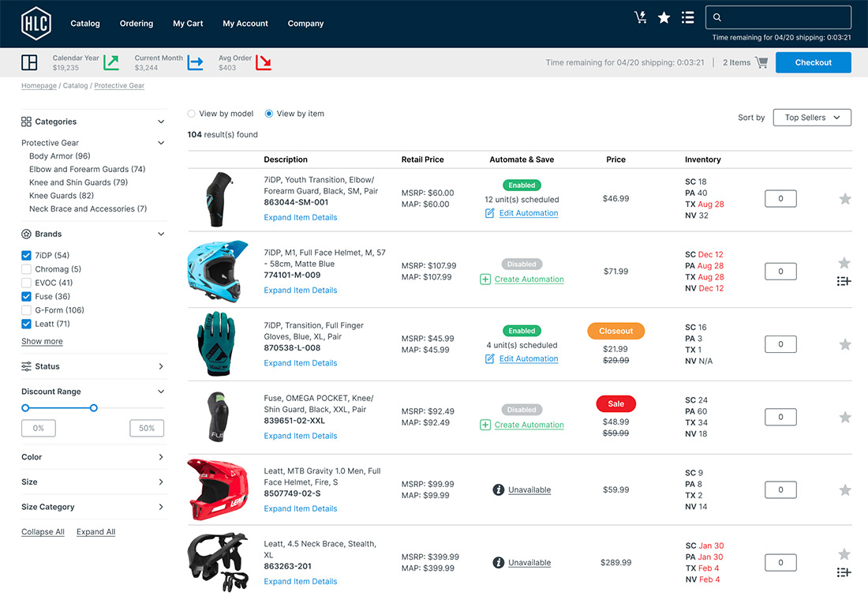868x600 pixels.
Task: Open the Ordering menu
Action: click(x=137, y=23)
